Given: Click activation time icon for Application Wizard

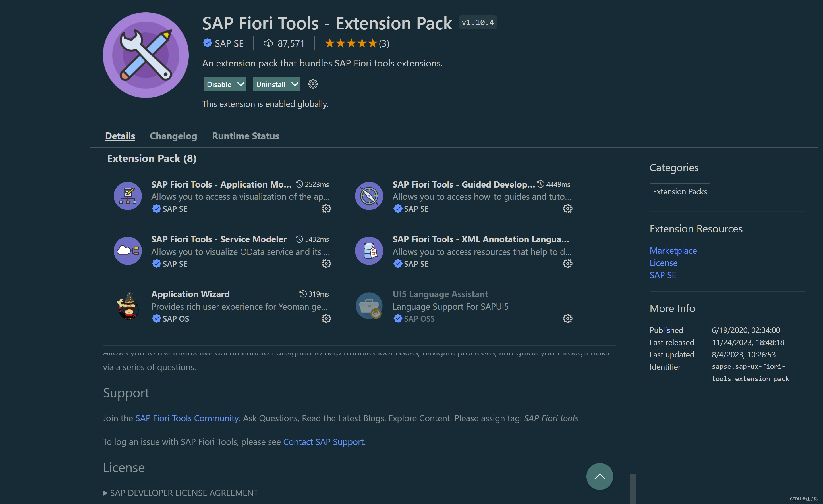Looking at the screenshot, I should tap(302, 294).
